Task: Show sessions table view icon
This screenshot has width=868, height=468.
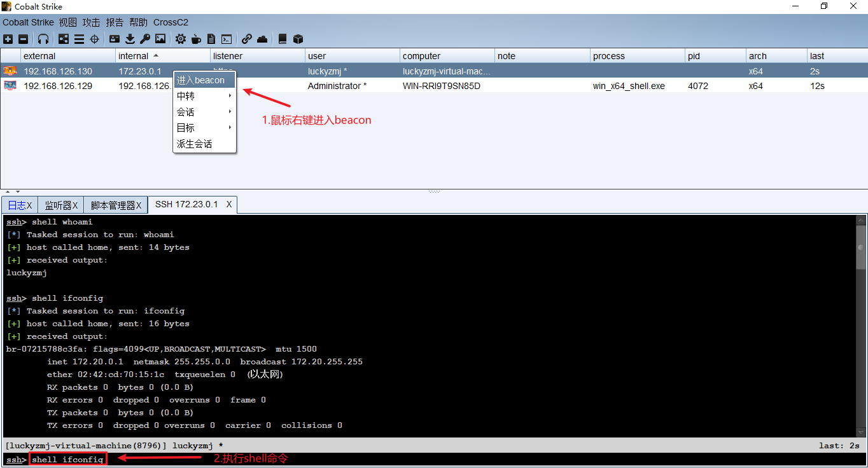Action: coord(78,39)
